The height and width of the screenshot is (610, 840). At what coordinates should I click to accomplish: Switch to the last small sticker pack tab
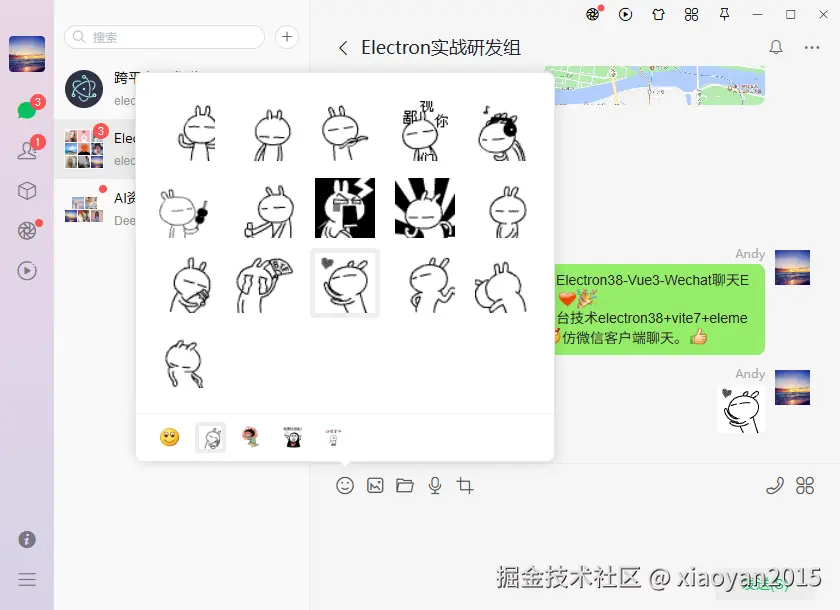pos(333,438)
